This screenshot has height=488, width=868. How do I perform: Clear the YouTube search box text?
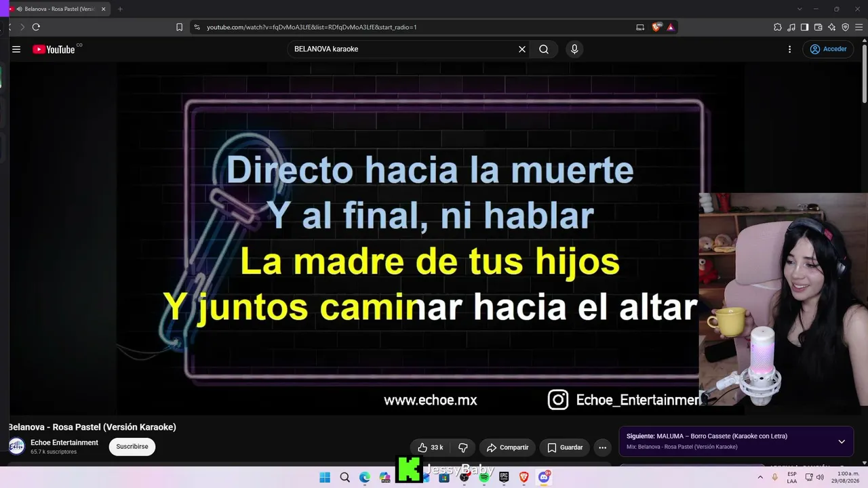pyautogui.click(x=522, y=49)
